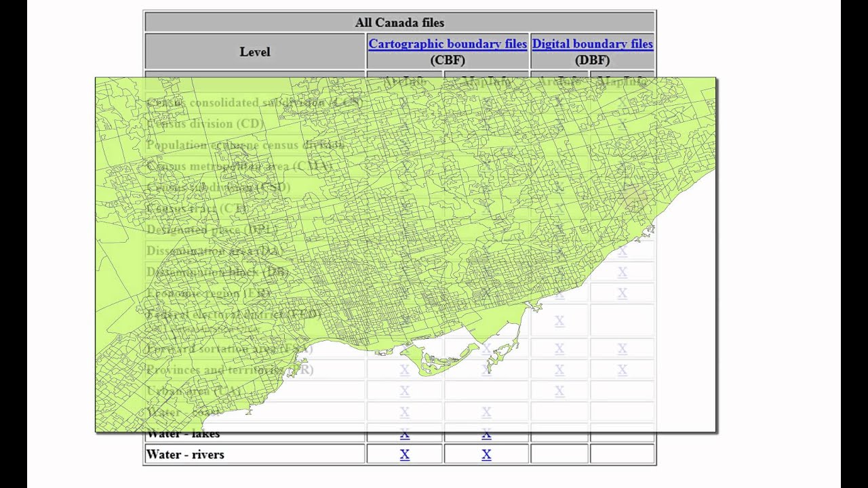This screenshot has width=868, height=488.
Task: Select the 'Water - lakes' row label
Action: click(183, 435)
